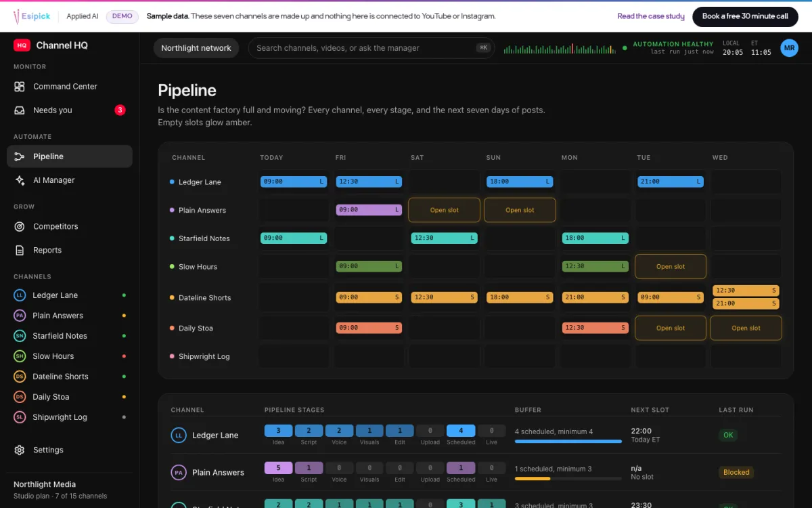Click Daily Stoa Wednesday Open slot
This screenshot has width=812, height=508.
click(746, 329)
